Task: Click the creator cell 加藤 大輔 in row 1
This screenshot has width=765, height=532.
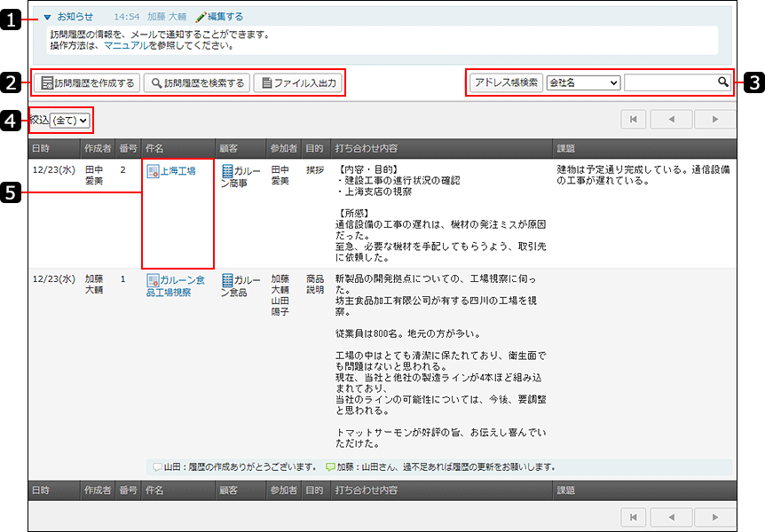Action: pos(94,285)
